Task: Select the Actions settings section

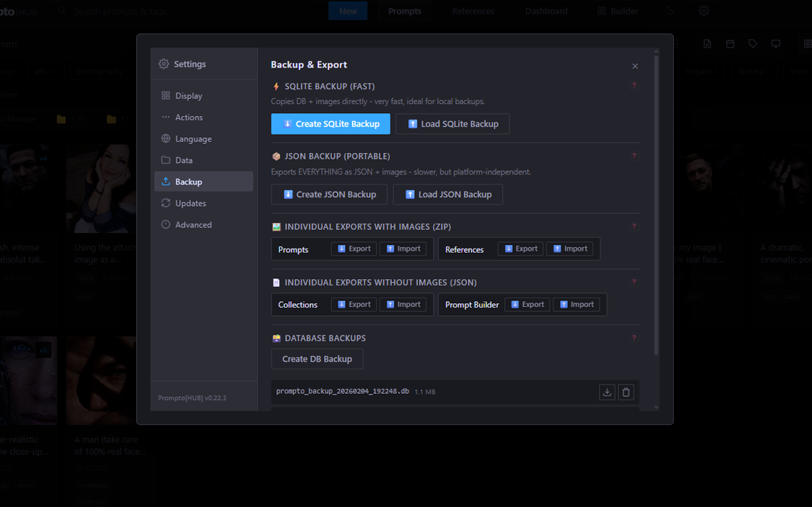Action: click(188, 117)
